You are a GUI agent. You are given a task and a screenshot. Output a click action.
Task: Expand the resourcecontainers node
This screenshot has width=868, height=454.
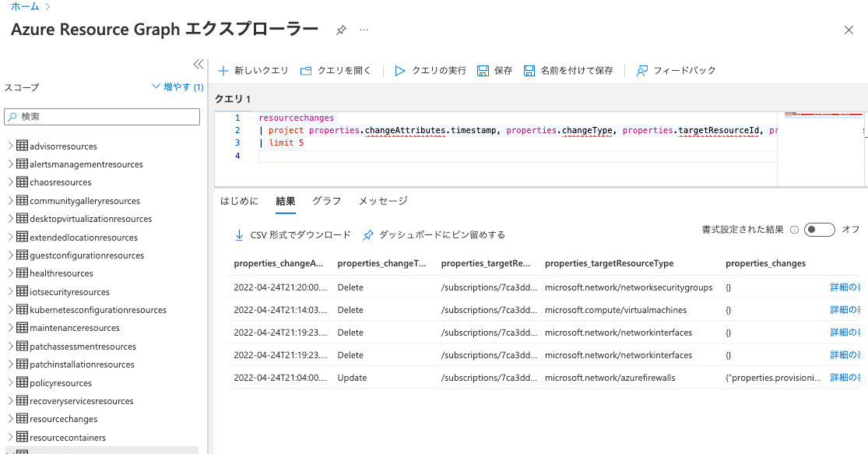click(x=11, y=437)
